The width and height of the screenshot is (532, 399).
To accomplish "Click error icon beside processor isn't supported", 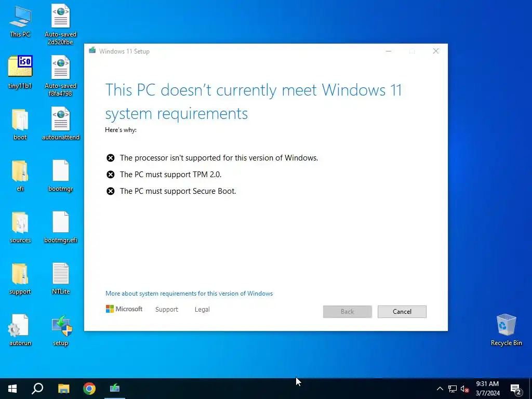I will tap(111, 158).
